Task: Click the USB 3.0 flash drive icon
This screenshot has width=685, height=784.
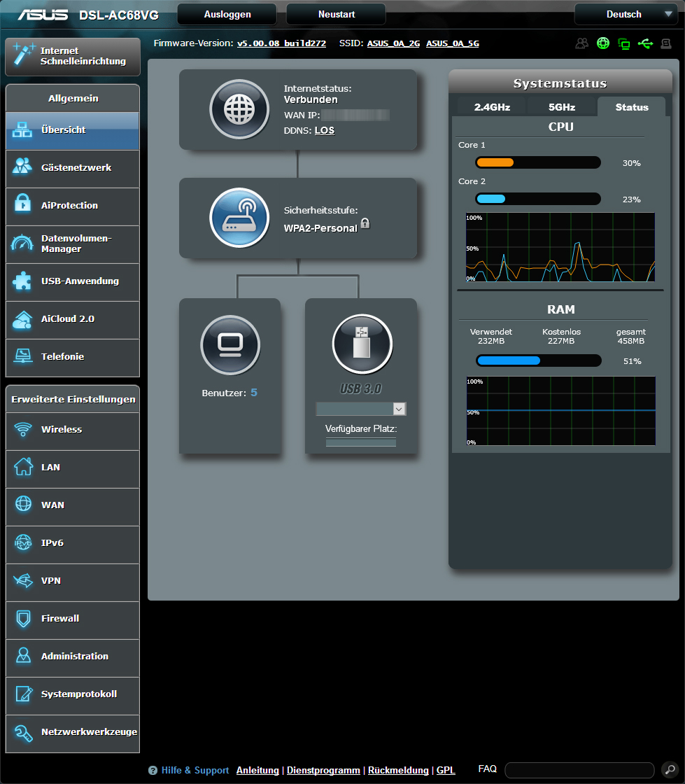Action: (362, 344)
